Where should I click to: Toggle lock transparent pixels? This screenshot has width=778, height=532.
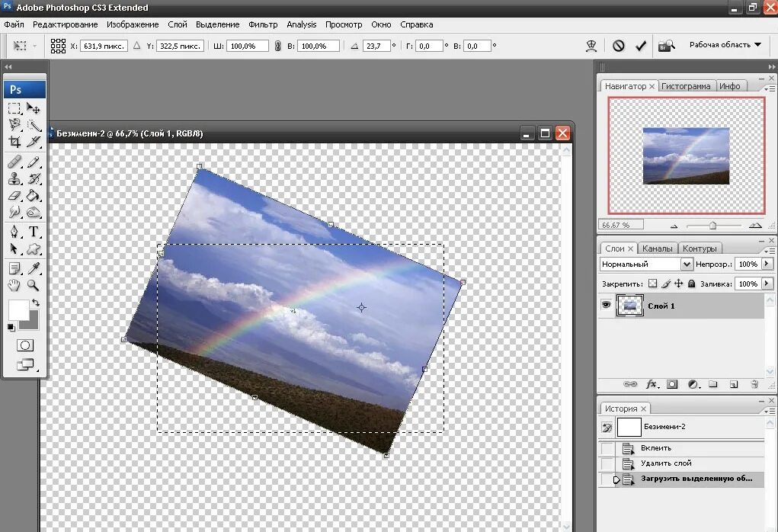point(652,284)
